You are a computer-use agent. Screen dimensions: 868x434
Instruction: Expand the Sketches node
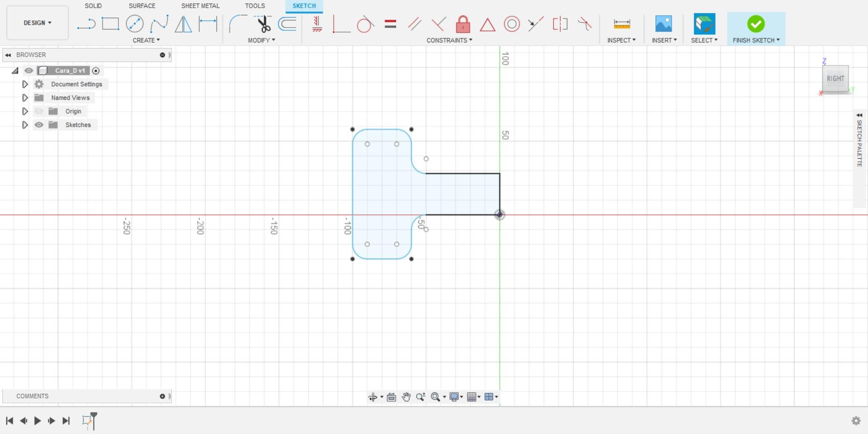point(25,125)
